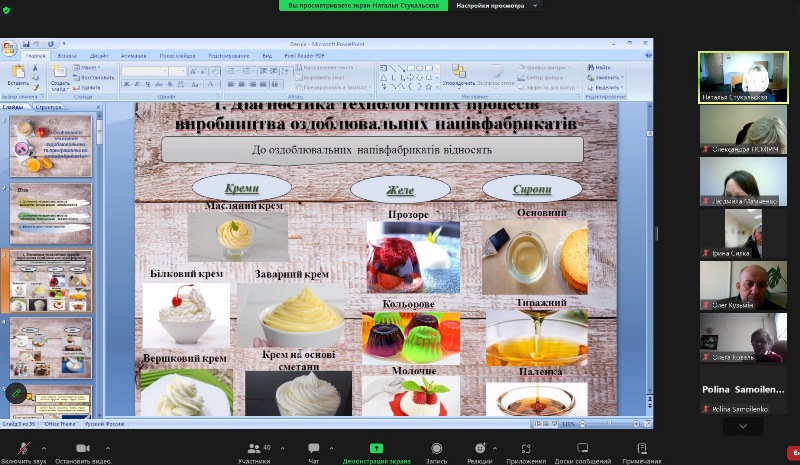Click the green annotation pencil button
The image size is (800, 465).
(x=16, y=393)
